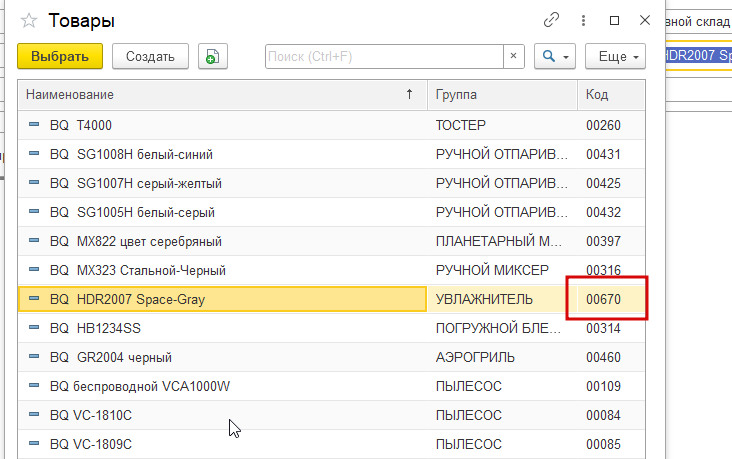Create new item by copying icon
Image resolution: width=732 pixels, height=459 pixels.
tap(213, 56)
